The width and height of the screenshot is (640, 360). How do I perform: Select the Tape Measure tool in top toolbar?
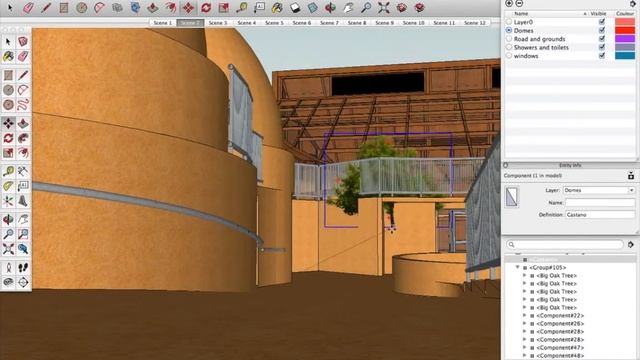coord(242,7)
